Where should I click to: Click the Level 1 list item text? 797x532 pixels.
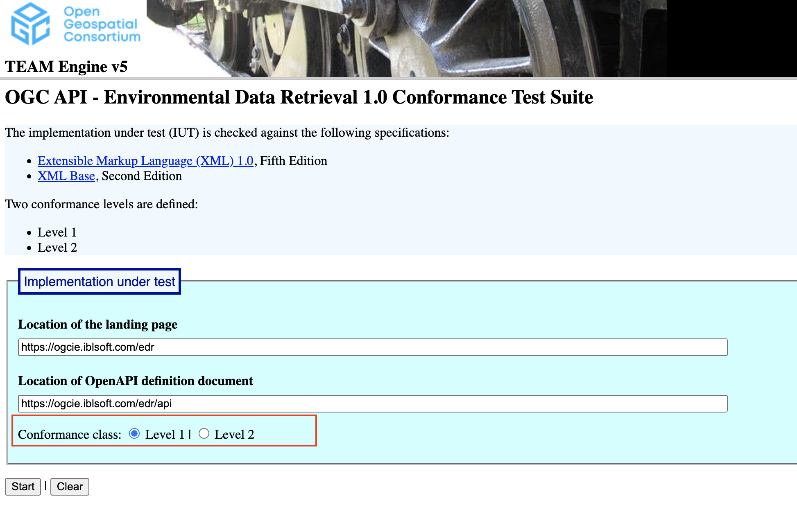[x=57, y=232]
